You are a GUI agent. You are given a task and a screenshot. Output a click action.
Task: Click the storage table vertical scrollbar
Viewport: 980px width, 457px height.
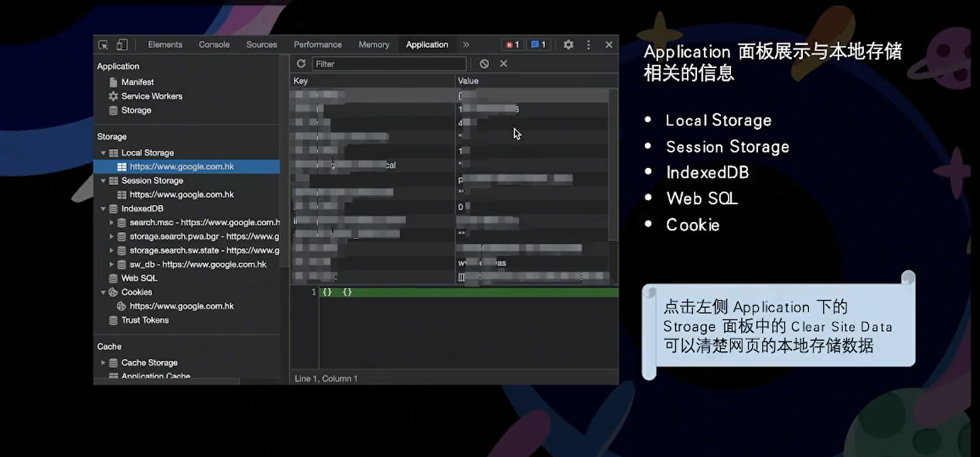tap(613, 164)
